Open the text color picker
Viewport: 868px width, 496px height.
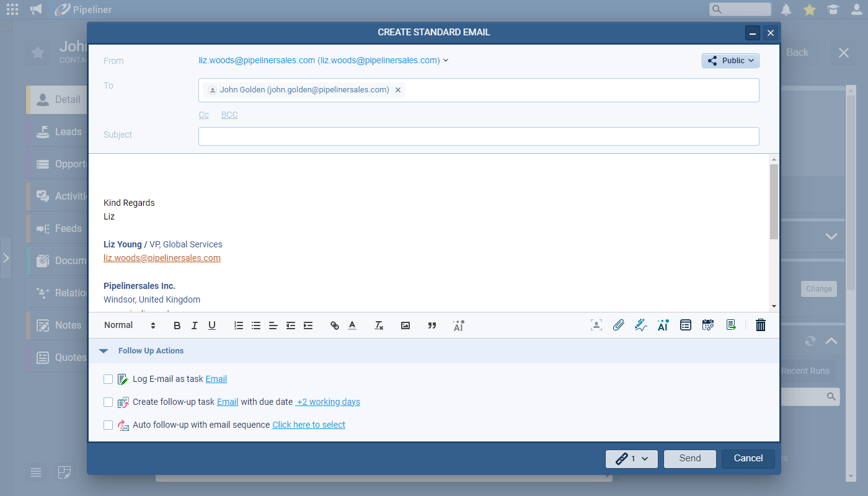[352, 325]
